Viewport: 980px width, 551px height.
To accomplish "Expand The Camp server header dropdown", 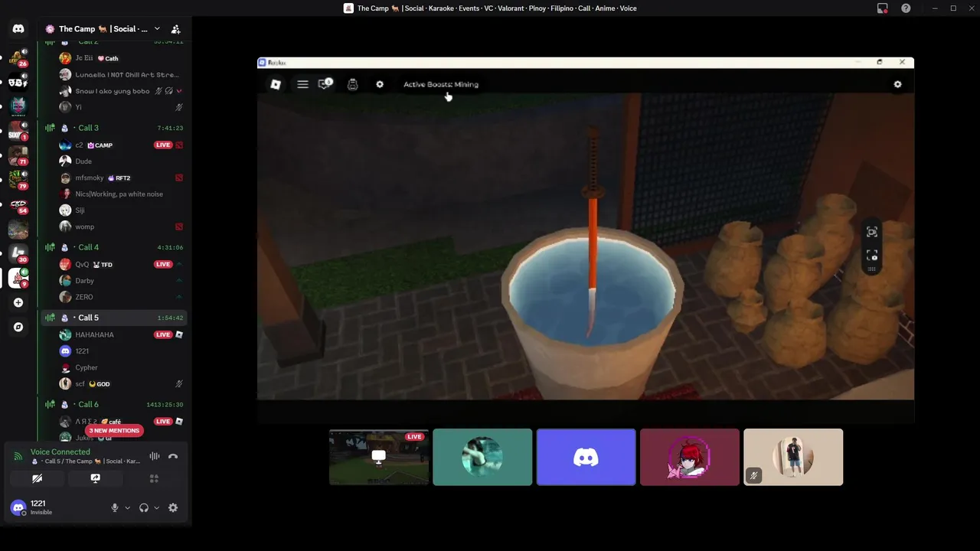I will pos(157,29).
